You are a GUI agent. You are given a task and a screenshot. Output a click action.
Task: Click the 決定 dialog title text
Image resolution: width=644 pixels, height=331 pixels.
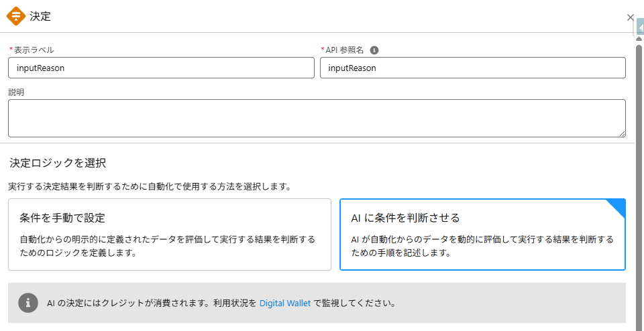coord(40,17)
